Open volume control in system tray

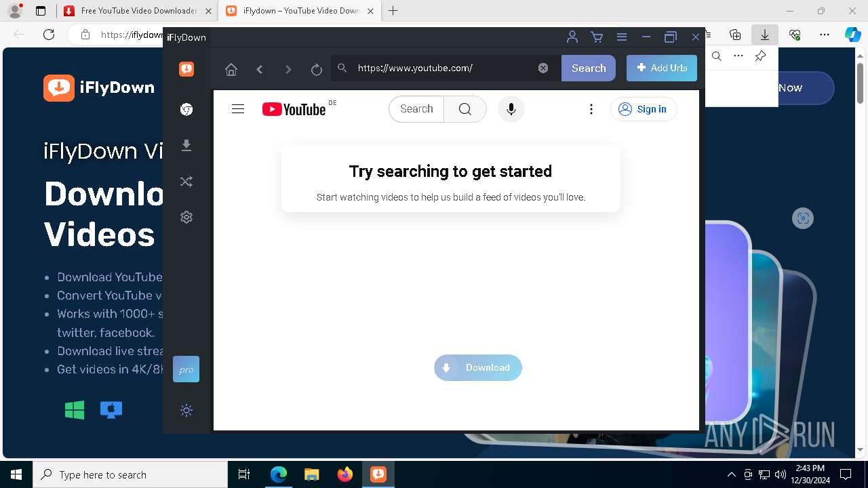pos(781,474)
